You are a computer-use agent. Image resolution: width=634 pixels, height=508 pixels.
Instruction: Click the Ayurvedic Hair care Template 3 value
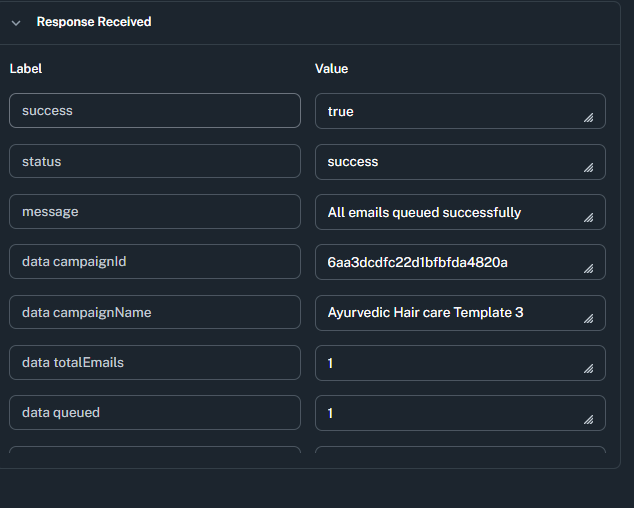pyautogui.click(x=460, y=313)
